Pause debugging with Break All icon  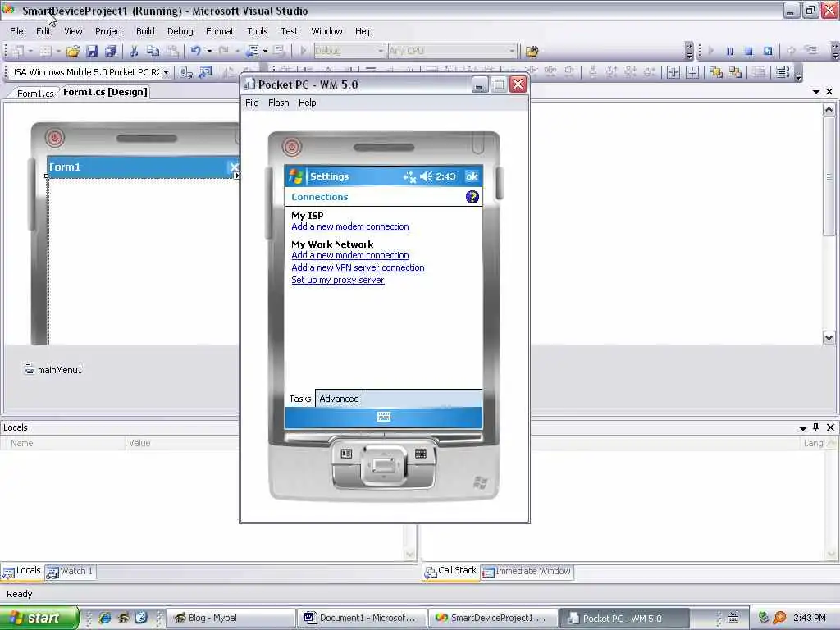click(x=729, y=51)
